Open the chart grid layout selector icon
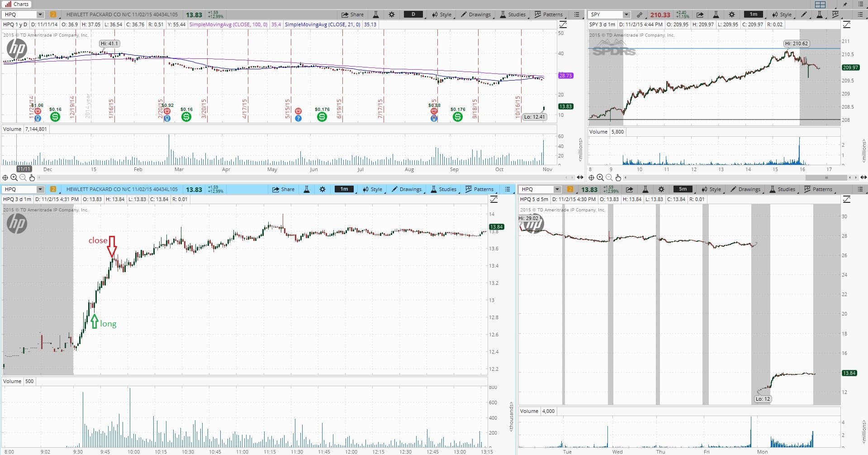Image resolution: width=868 pixels, height=455 pixels. pyautogui.click(x=820, y=5)
